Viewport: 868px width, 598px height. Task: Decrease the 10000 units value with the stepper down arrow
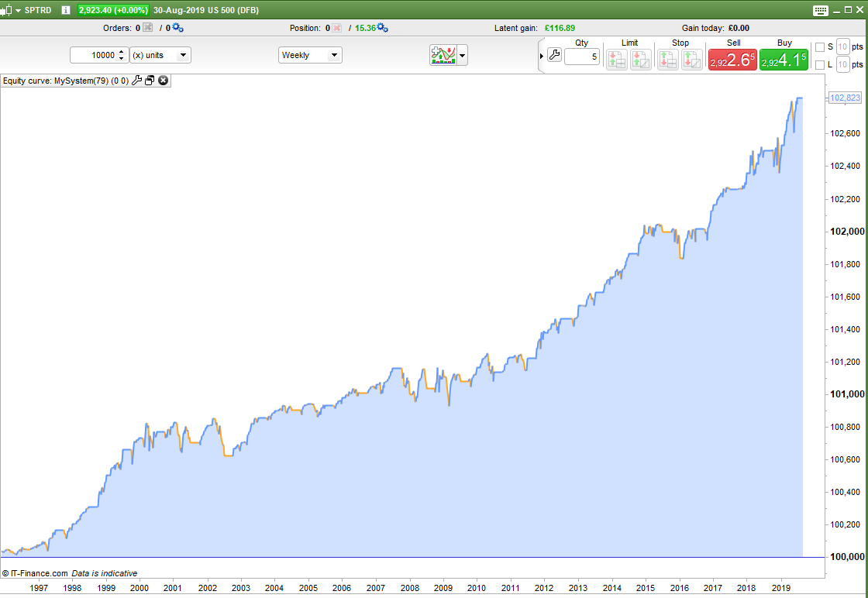coord(122,59)
